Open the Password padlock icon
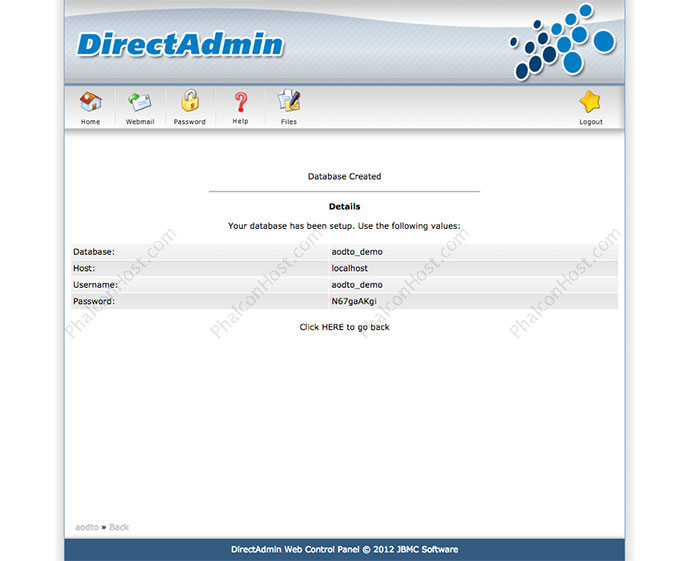Viewport: 700px width, 561px height. click(190, 100)
